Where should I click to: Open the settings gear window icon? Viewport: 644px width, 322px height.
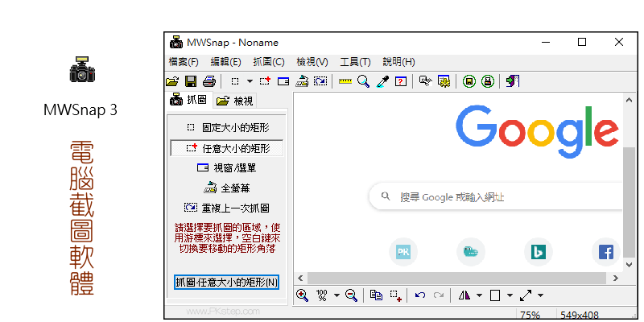point(444,81)
